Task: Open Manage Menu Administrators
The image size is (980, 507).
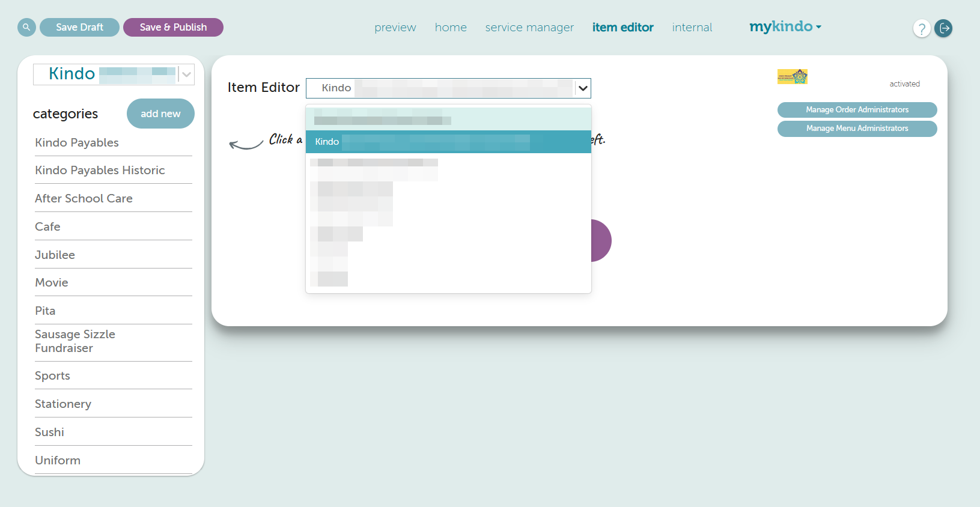Action: [x=857, y=129]
